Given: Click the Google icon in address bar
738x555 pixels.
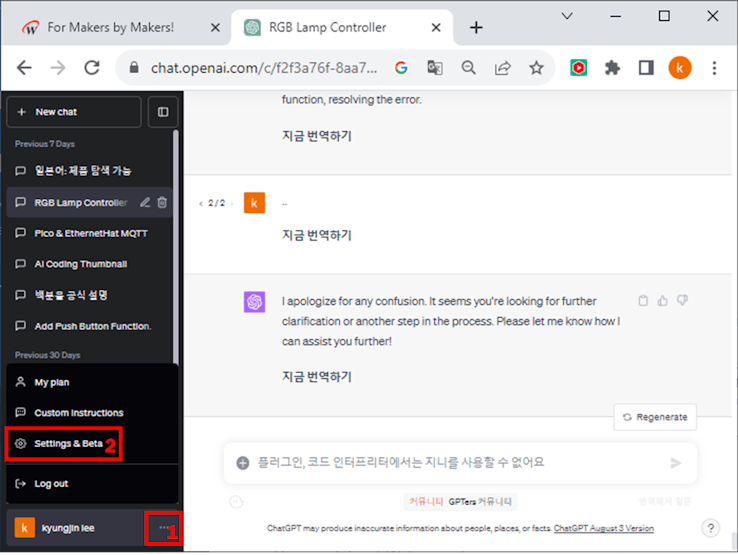Looking at the screenshot, I should coord(401,68).
